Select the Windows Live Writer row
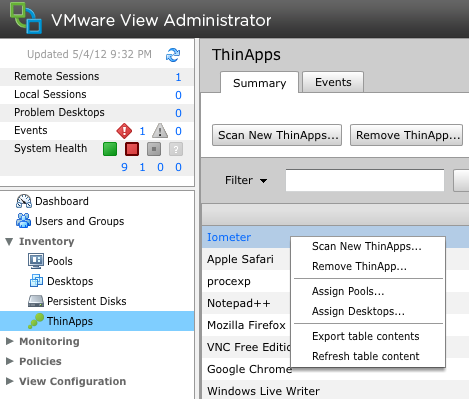This screenshot has height=399, width=469. pos(335,390)
